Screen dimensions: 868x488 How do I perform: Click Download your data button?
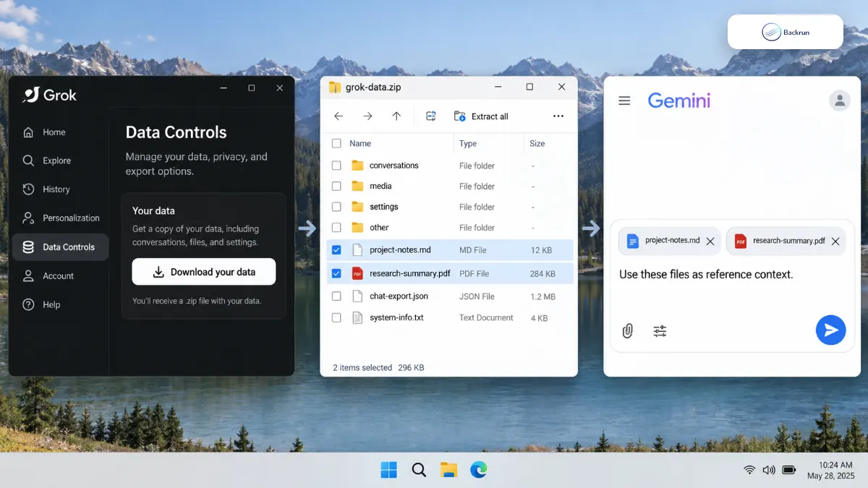[204, 272]
